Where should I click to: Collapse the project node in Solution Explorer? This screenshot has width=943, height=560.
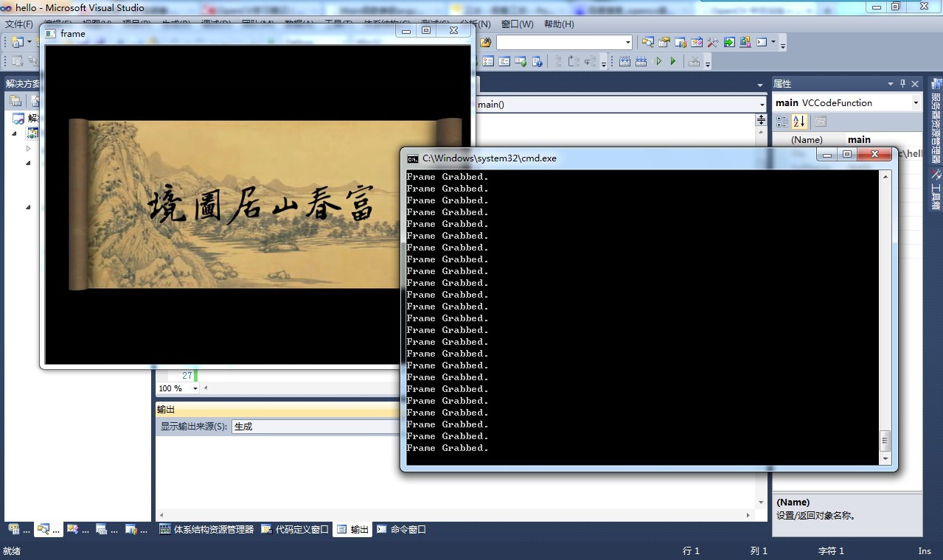(x=14, y=133)
